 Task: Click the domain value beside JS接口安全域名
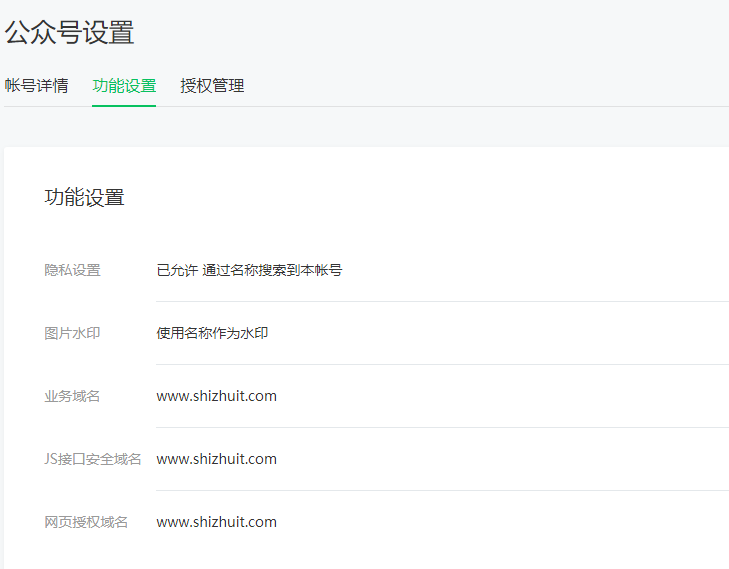point(216,459)
